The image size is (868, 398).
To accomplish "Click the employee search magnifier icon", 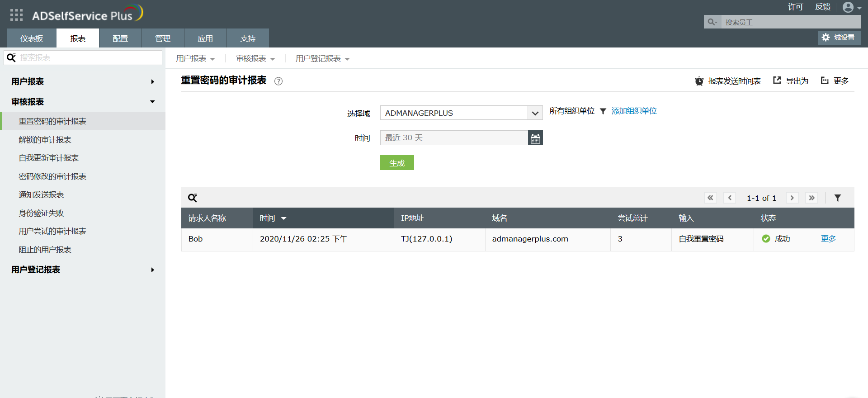I will 712,22.
